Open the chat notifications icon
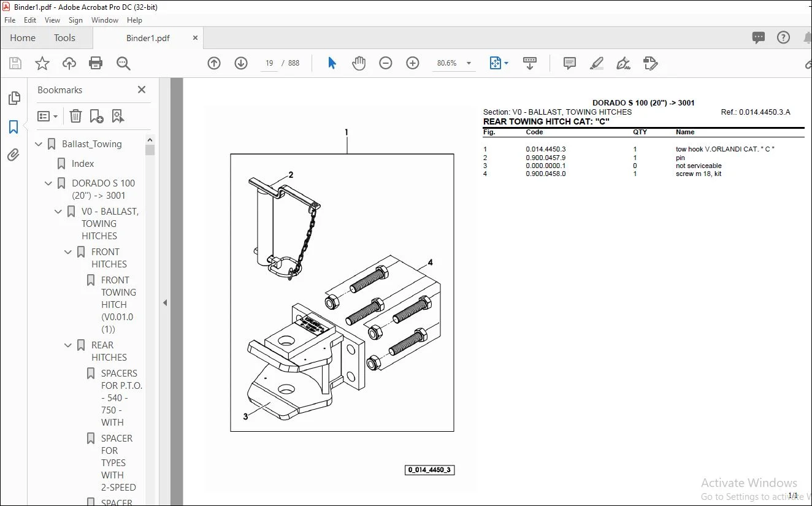 759,37
